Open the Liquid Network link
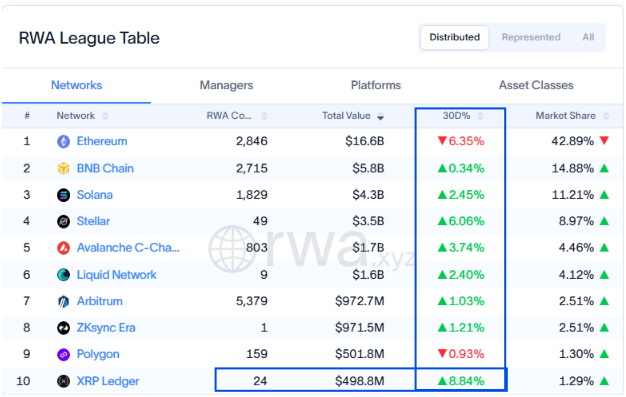Image resolution: width=626 pixels, height=397 pixels. tap(117, 275)
